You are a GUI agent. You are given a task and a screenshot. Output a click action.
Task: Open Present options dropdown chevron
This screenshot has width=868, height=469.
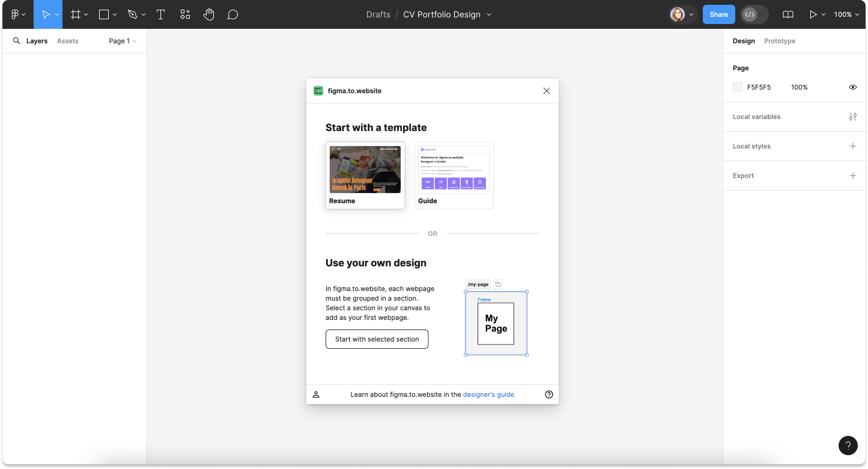click(824, 14)
